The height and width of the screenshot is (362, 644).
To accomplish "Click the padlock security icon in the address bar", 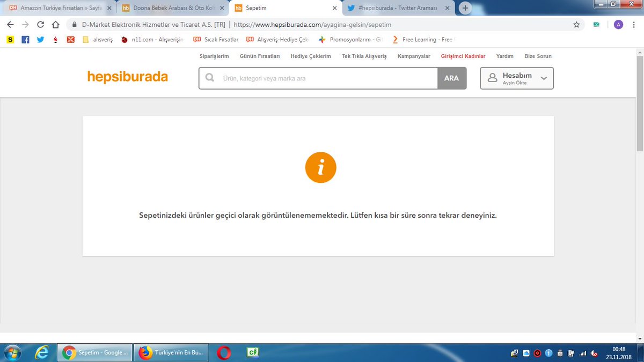I will 74,25.
